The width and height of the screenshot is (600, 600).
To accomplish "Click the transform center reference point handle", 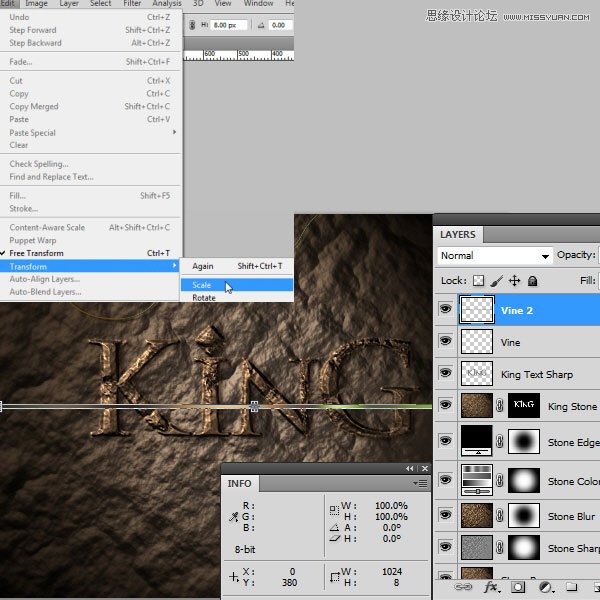I will coord(254,406).
